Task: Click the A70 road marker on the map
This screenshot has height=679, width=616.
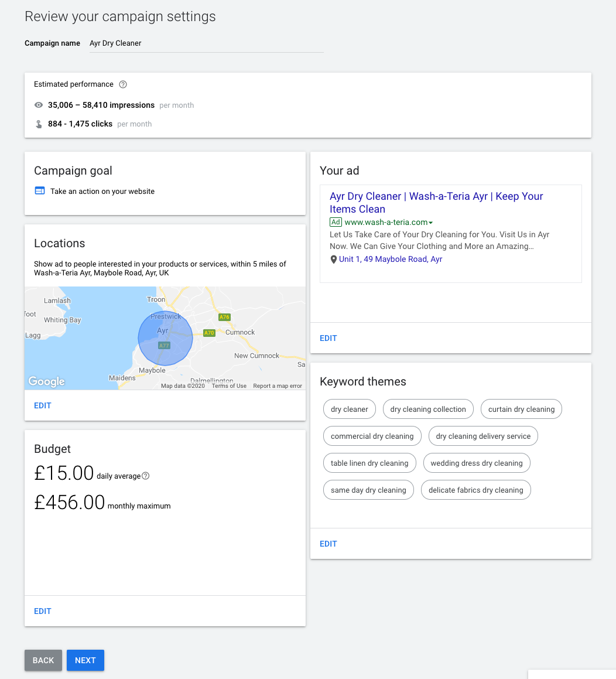Action: pyautogui.click(x=209, y=333)
